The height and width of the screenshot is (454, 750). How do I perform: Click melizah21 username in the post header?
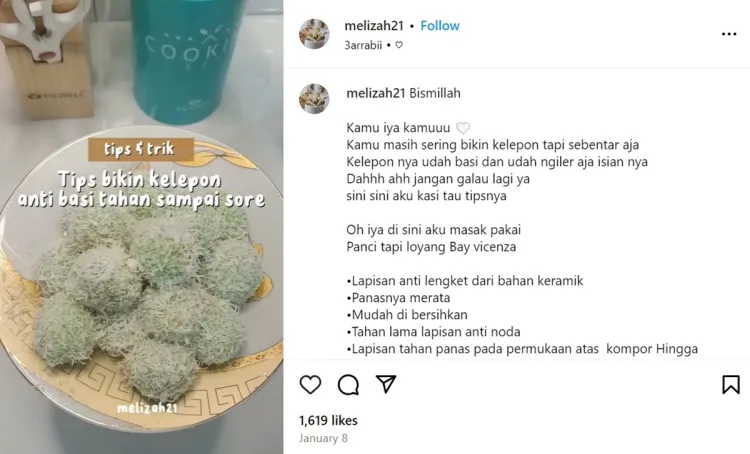click(x=374, y=26)
